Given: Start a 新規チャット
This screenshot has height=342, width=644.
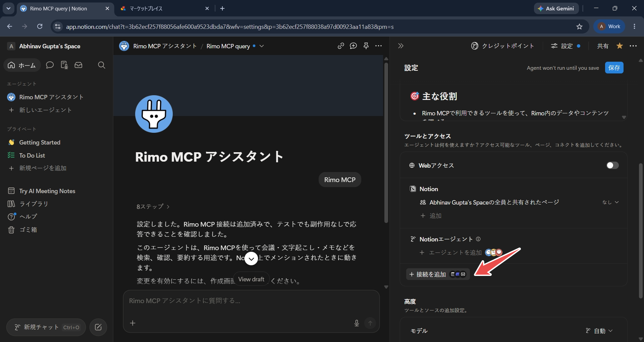Looking at the screenshot, I should [x=46, y=327].
